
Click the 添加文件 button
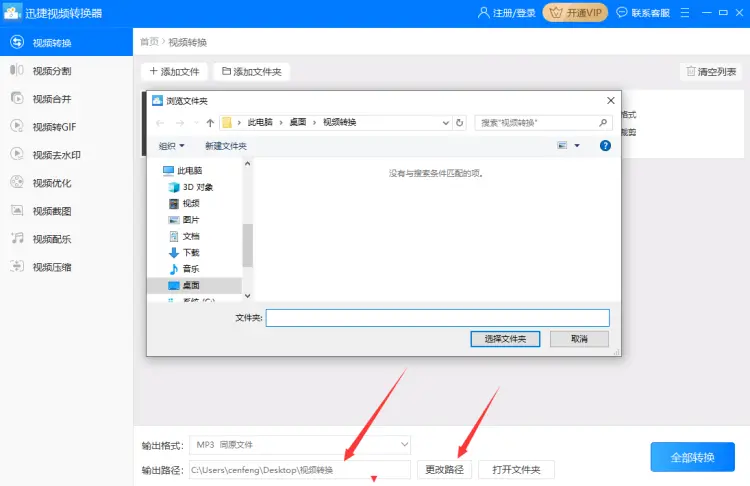click(175, 72)
